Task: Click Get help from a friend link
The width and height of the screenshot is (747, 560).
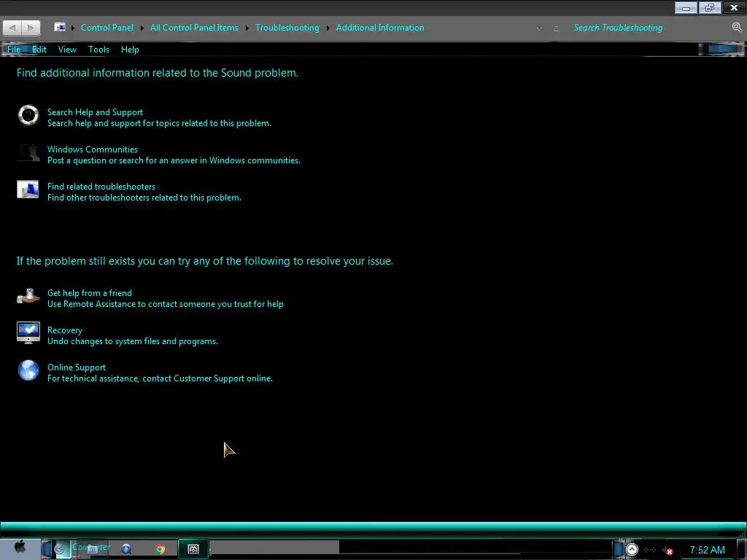Action: coord(90,293)
